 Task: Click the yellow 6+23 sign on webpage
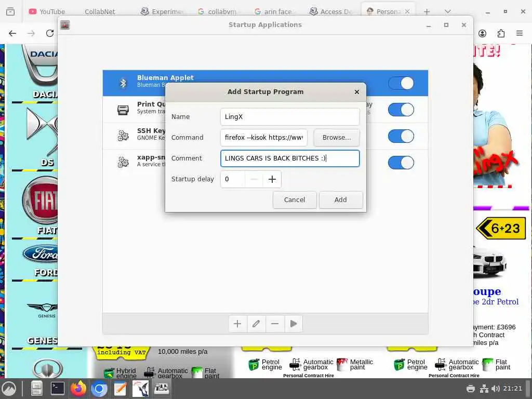(x=501, y=229)
